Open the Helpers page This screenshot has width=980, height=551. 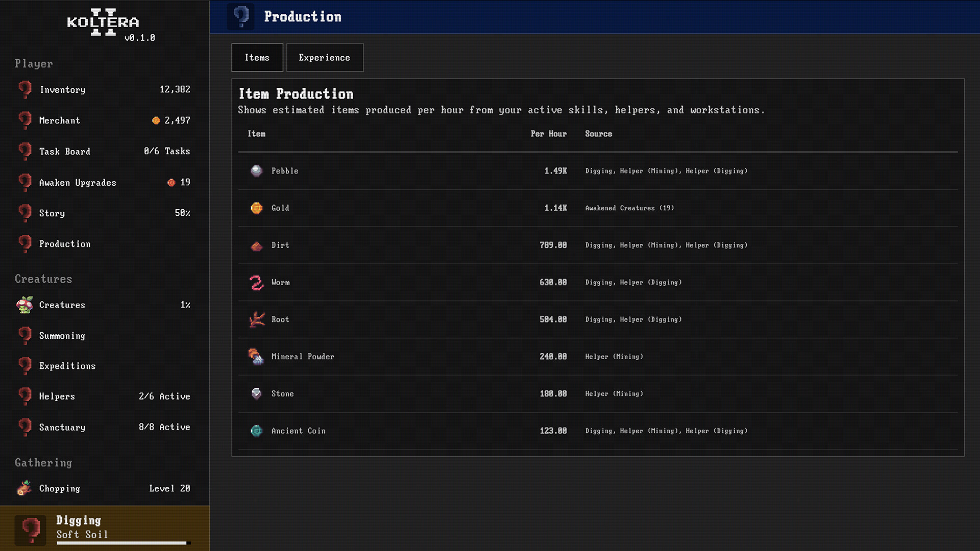click(57, 396)
